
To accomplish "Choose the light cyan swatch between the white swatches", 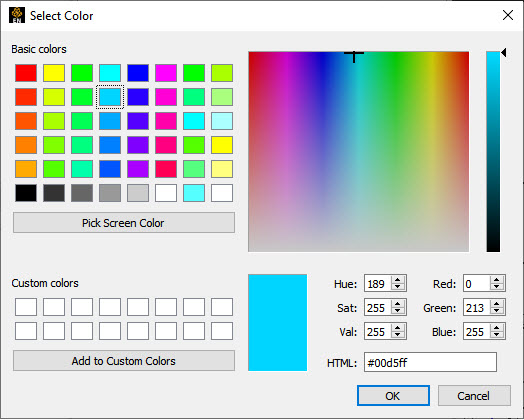I will (x=194, y=193).
